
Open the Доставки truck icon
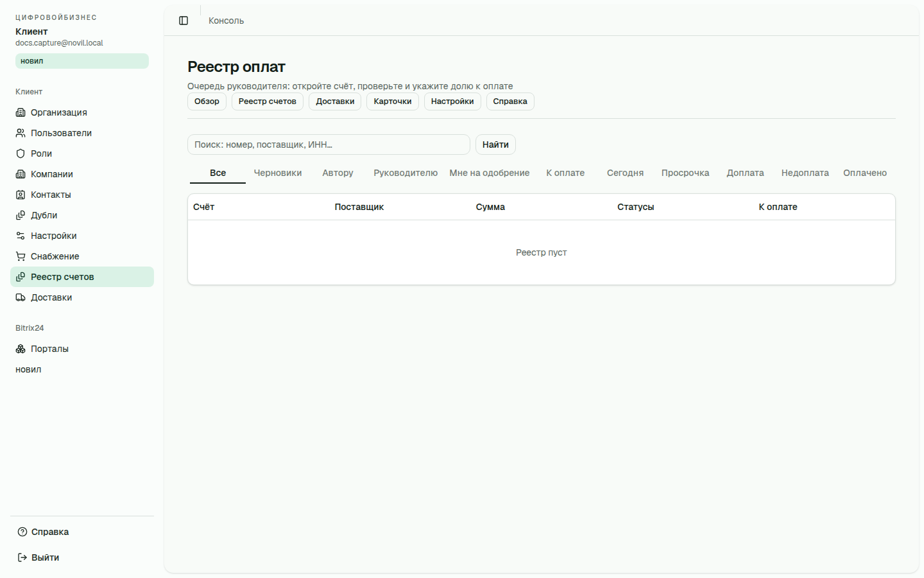coord(21,297)
